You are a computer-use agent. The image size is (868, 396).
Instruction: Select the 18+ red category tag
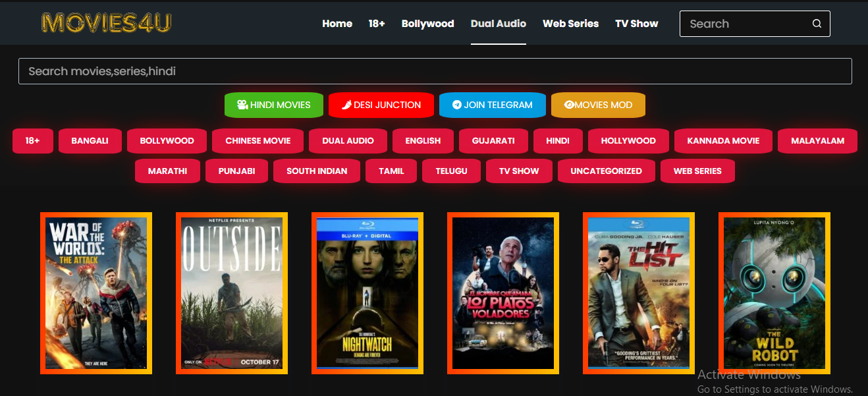[x=33, y=140]
